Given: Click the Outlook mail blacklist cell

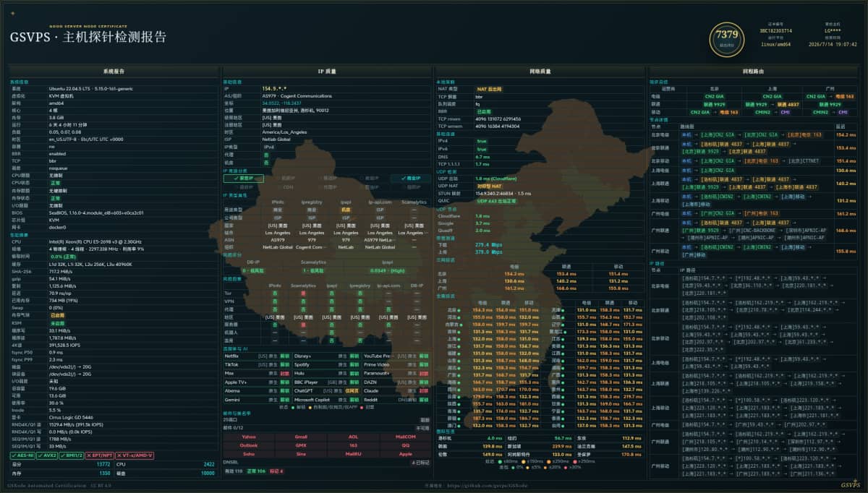Looking at the screenshot, I should click(x=249, y=445).
